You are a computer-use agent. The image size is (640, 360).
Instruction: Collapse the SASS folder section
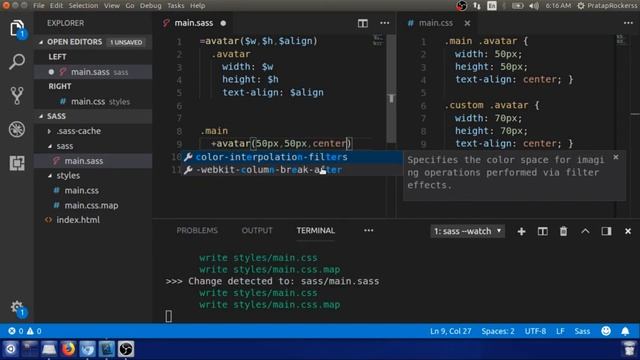tap(41, 116)
